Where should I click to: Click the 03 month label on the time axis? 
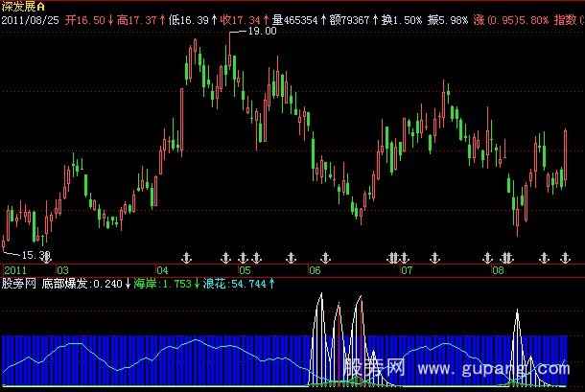click(62, 270)
